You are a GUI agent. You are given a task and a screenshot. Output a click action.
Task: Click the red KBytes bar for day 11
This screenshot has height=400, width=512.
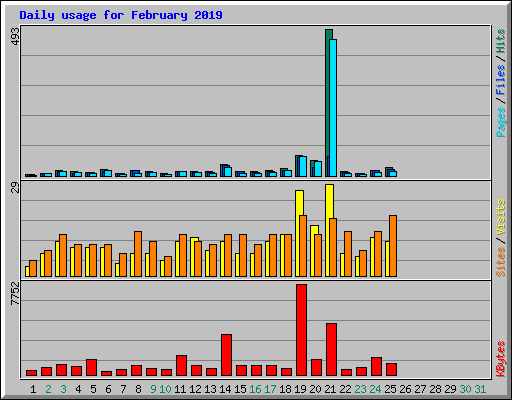[182, 366]
